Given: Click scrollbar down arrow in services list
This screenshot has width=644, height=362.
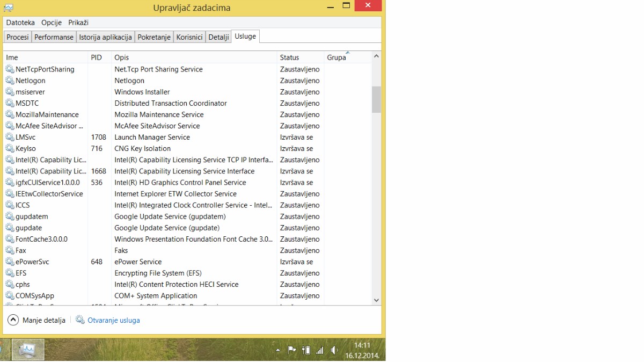Looking at the screenshot, I should pos(376,300).
